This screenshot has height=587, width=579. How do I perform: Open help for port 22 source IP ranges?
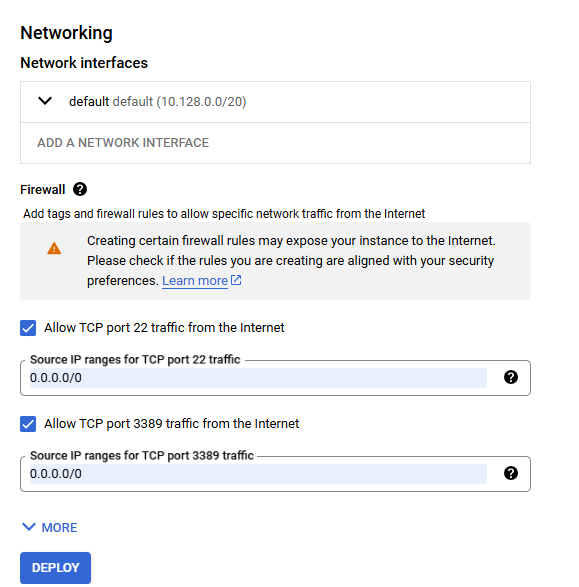[511, 377]
